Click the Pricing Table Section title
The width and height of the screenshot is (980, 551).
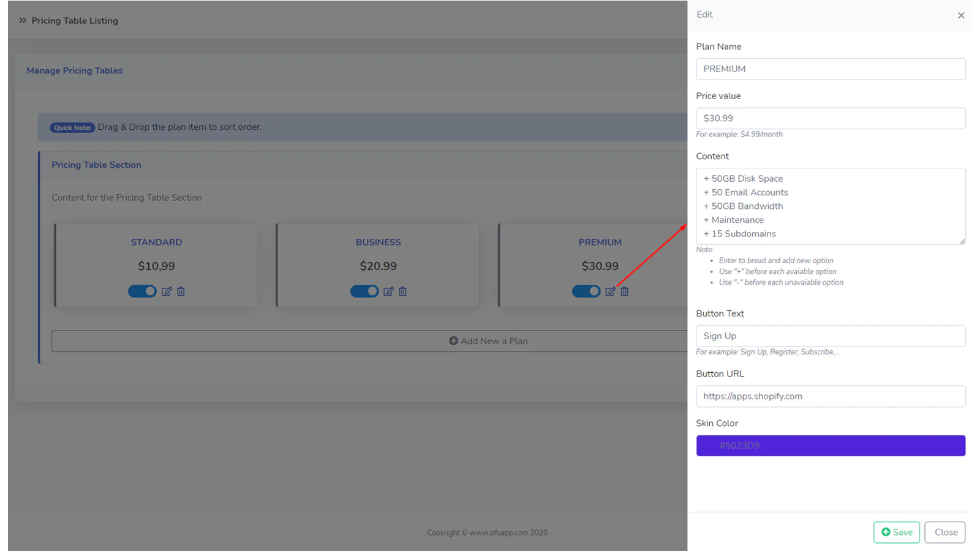[96, 165]
